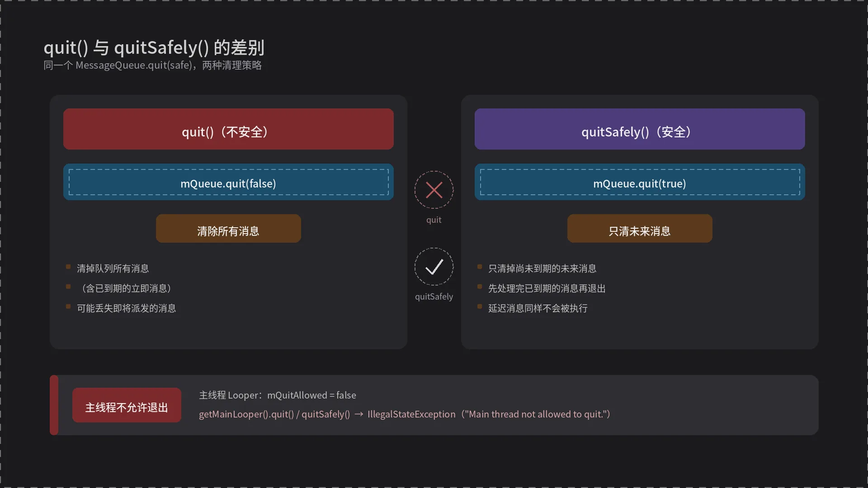
Task: Click bullet 只清掉尚未到期的未来消息
Action: click(542, 268)
